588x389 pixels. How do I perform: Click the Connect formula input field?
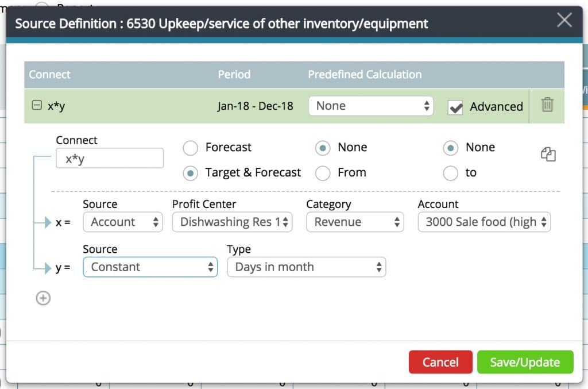pyautogui.click(x=109, y=159)
